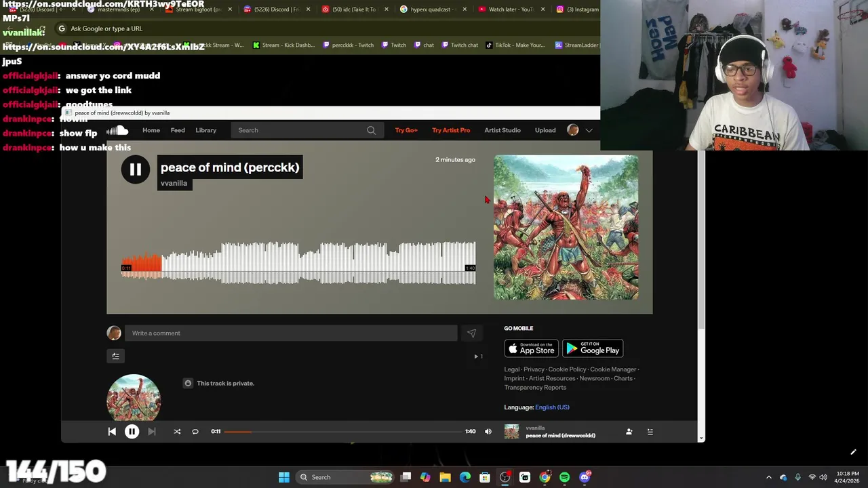868x488 pixels.
Task: Open the vvanilla artist link under the track title
Action: coord(174,183)
